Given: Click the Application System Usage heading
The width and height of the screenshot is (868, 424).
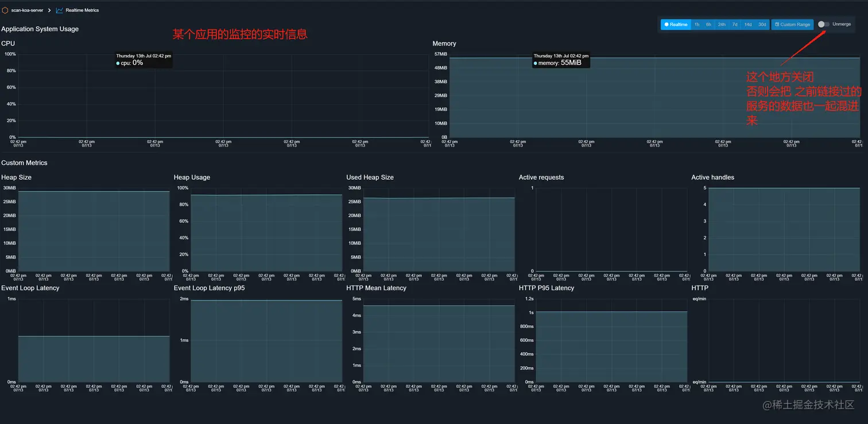Looking at the screenshot, I should click(x=40, y=29).
